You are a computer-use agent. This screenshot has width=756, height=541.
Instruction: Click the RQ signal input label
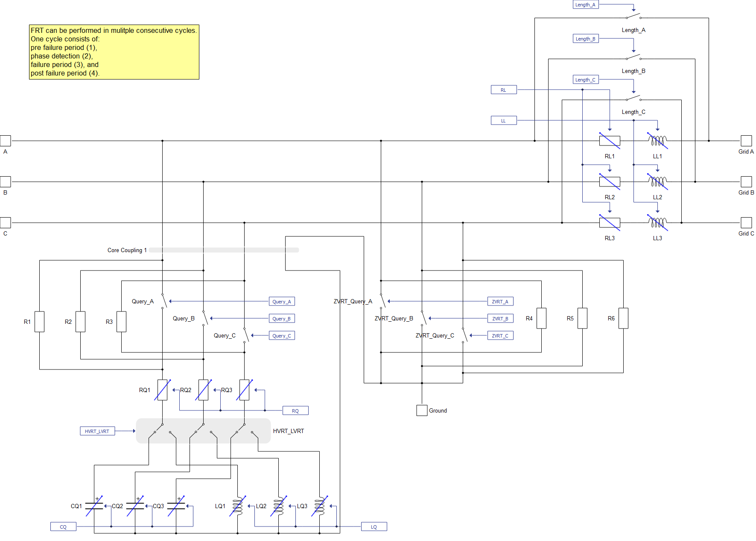coord(295,411)
